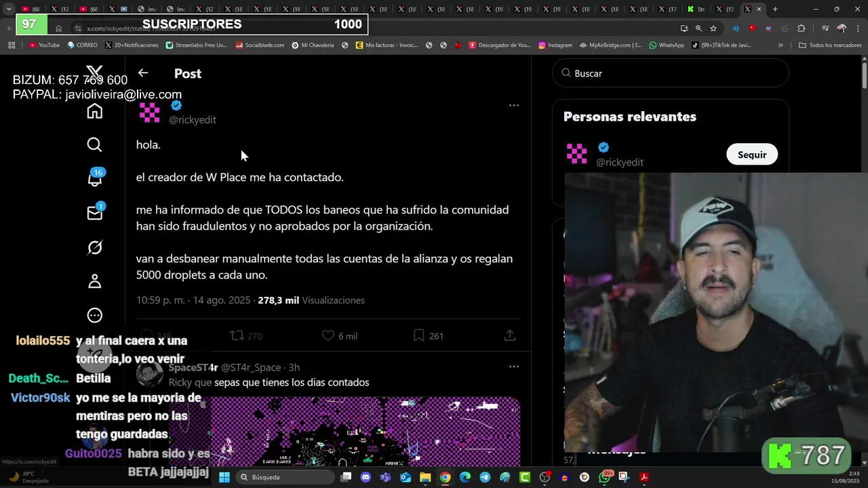
Task: Go to the X Home feed icon
Action: click(95, 111)
